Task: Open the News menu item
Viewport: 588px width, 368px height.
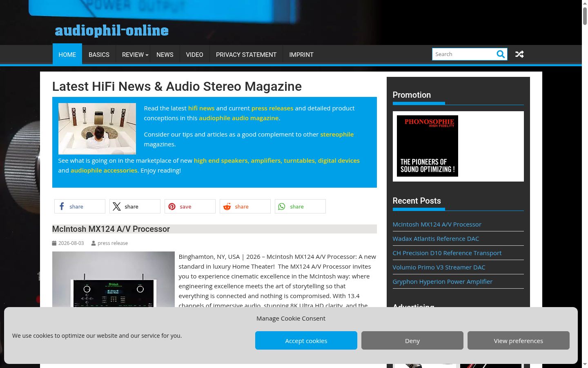Action: pyautogui.click(x=165, y=54)
